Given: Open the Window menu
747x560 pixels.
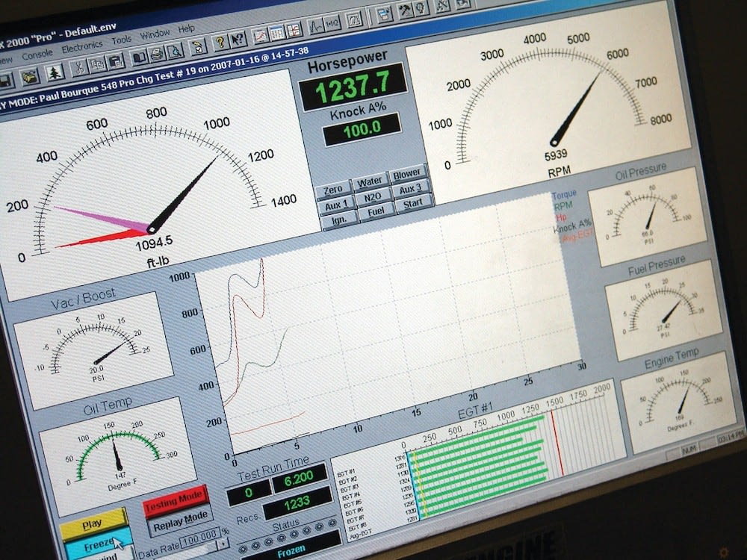Looking at the screenshot, I should (155, 34).
